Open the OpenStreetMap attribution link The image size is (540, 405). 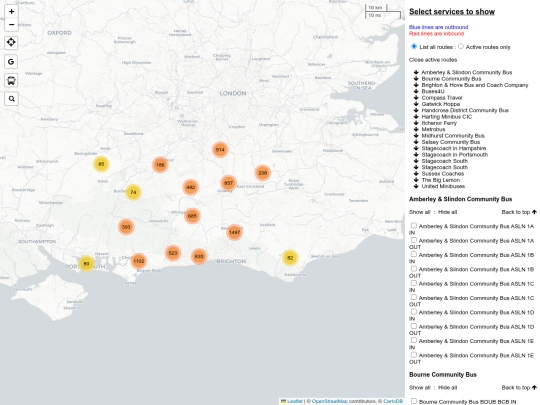click(330, 401)
